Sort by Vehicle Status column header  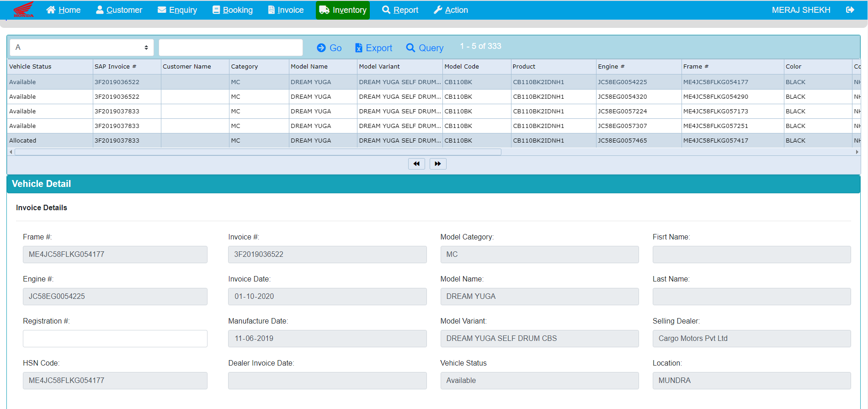coord(50,67)
